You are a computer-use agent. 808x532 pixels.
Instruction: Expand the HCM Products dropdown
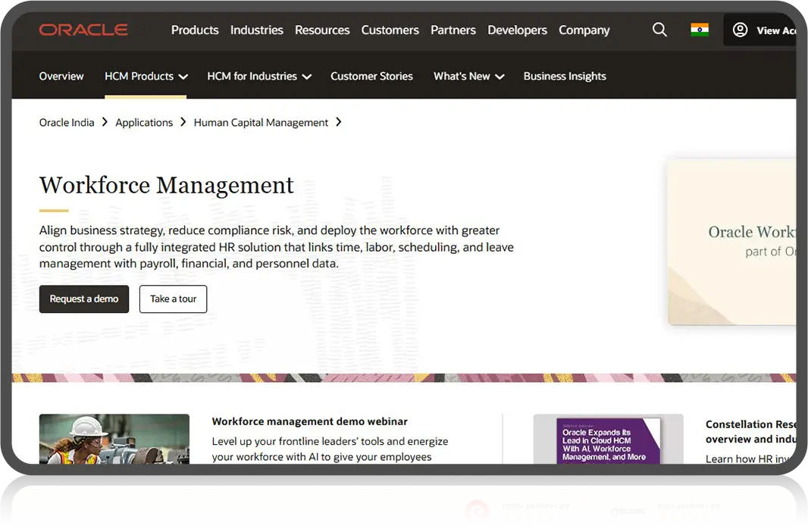(146, 76)
